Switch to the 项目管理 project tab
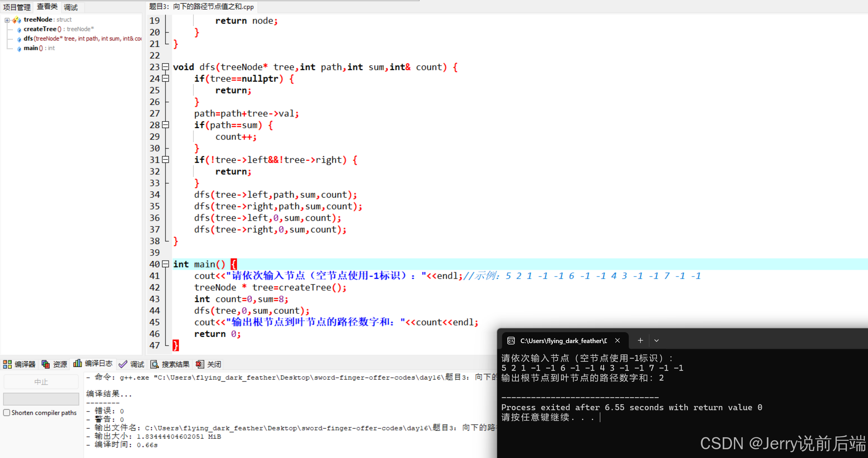 click(17, 7)
